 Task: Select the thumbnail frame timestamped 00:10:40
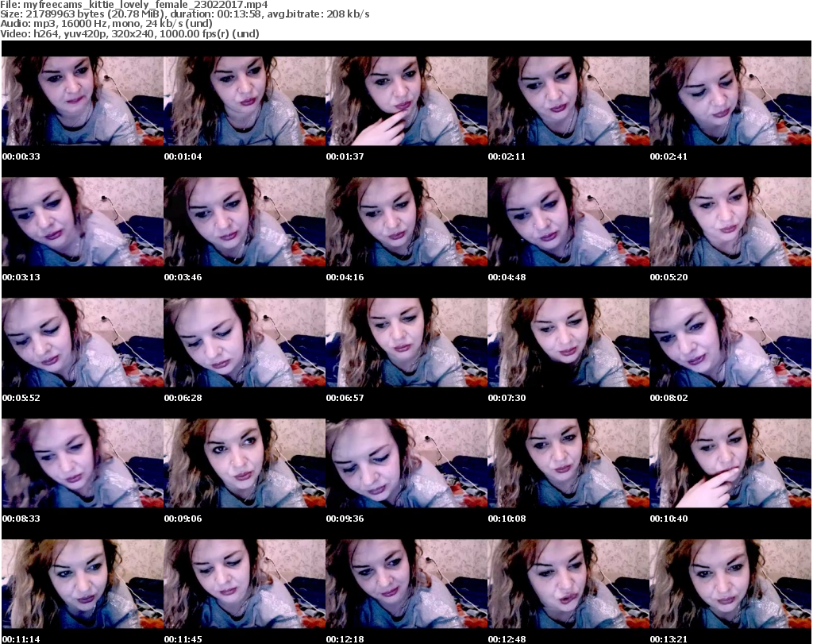point(730,464)
